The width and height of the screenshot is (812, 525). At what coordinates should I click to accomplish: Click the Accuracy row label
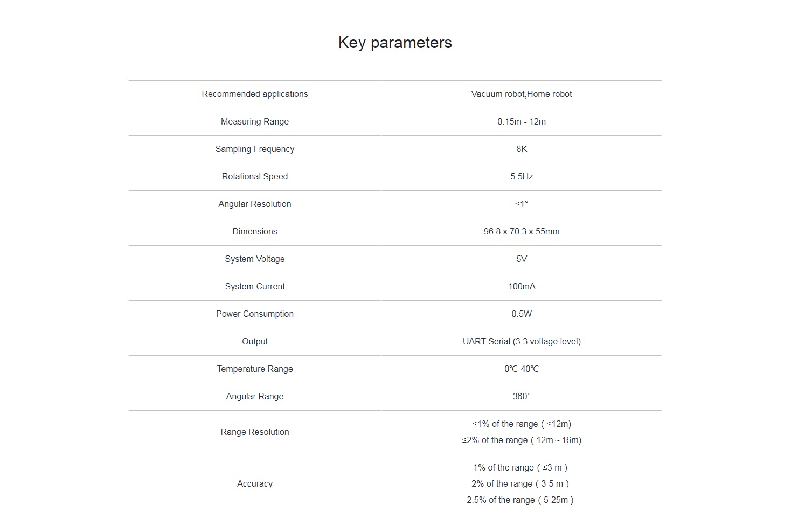tap(255, 483)
